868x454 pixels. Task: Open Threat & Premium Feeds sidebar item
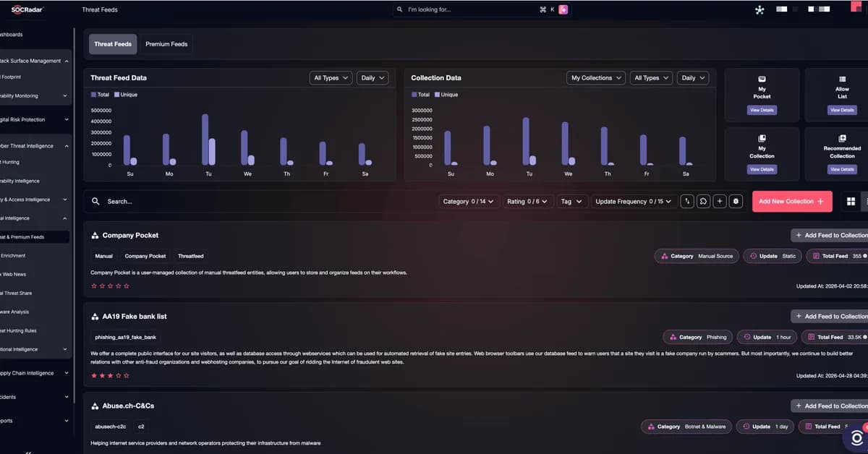pos(35,237)
